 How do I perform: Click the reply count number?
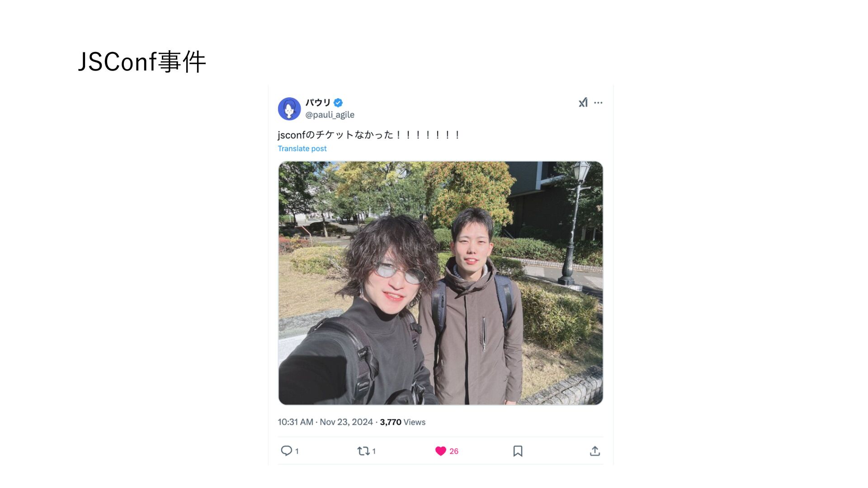tap(297, 451)
